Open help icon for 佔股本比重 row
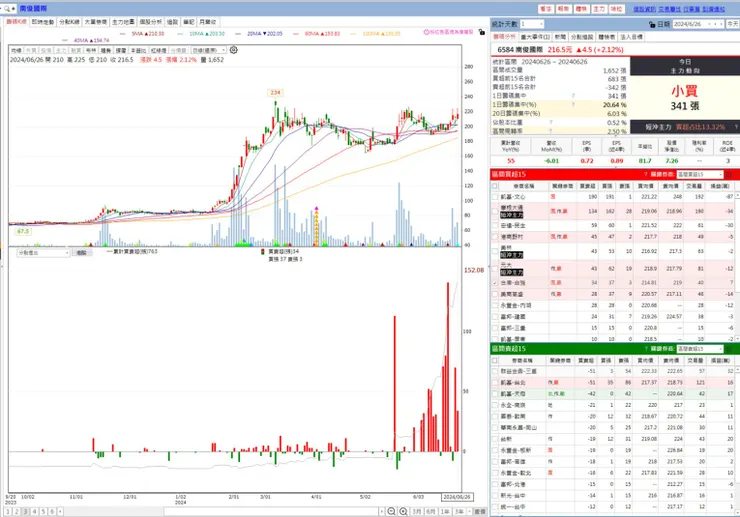 click(551, 122)
